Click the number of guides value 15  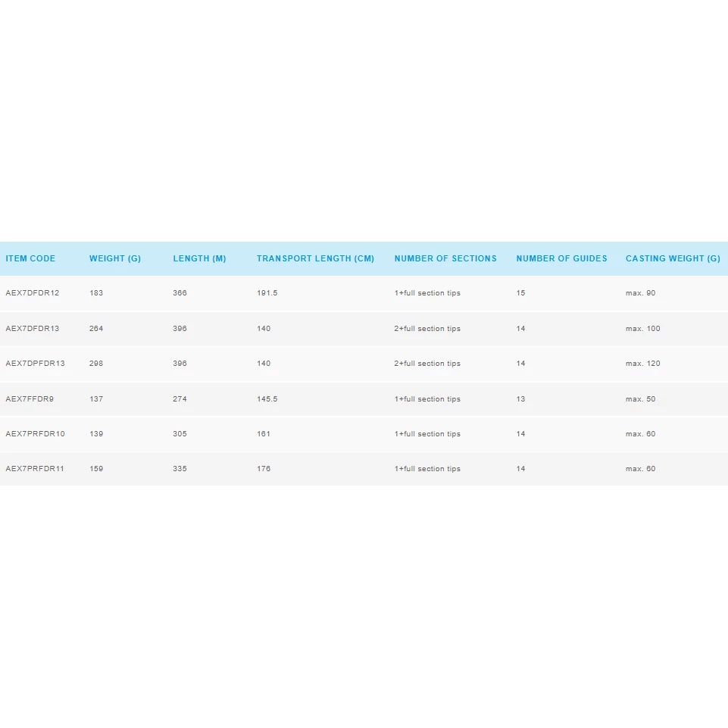[x=520, y=293]
